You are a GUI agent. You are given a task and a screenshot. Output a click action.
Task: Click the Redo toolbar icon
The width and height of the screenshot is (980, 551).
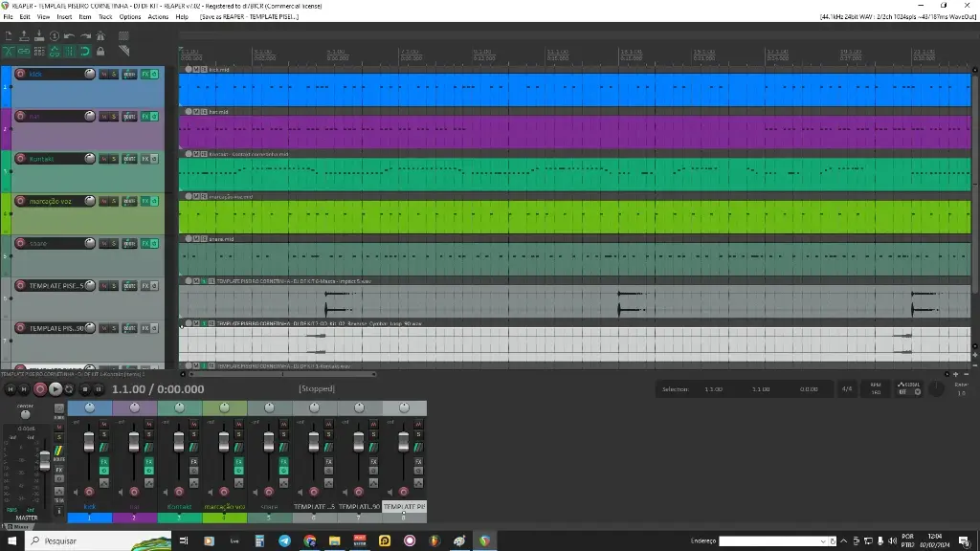85,36
